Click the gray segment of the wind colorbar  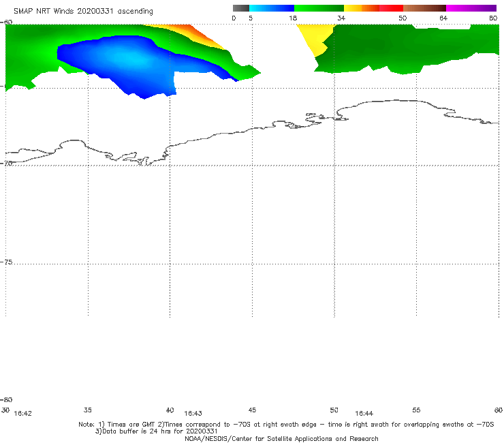pos(241,8)
